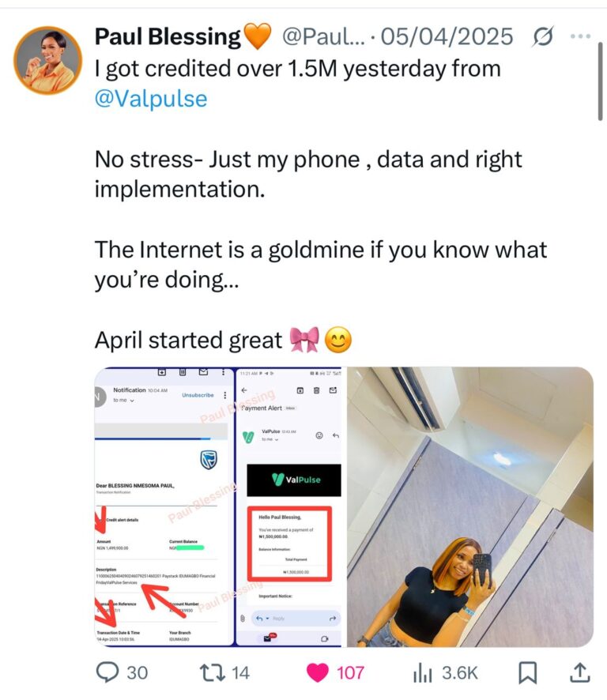Click the 14 reposts count

tap(240, 673)
